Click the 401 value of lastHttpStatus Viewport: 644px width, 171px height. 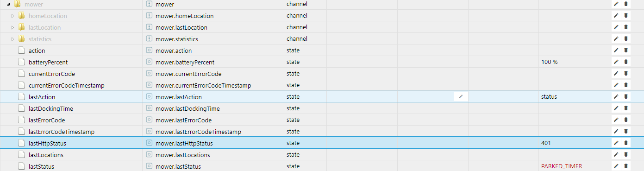[x=546, y=143]
